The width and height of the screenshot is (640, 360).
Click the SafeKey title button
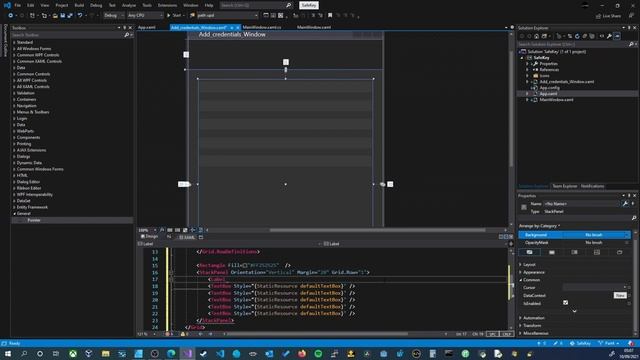coord(309,5)
